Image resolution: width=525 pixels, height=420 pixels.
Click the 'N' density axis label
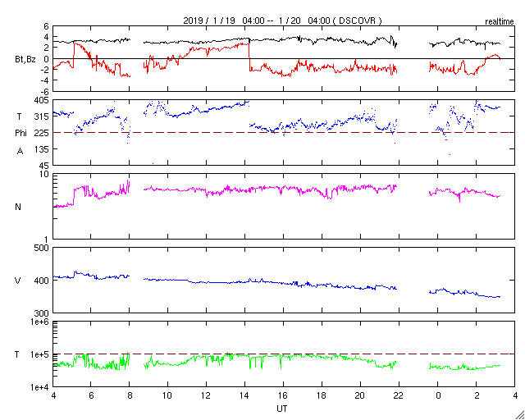click(18, 207)
